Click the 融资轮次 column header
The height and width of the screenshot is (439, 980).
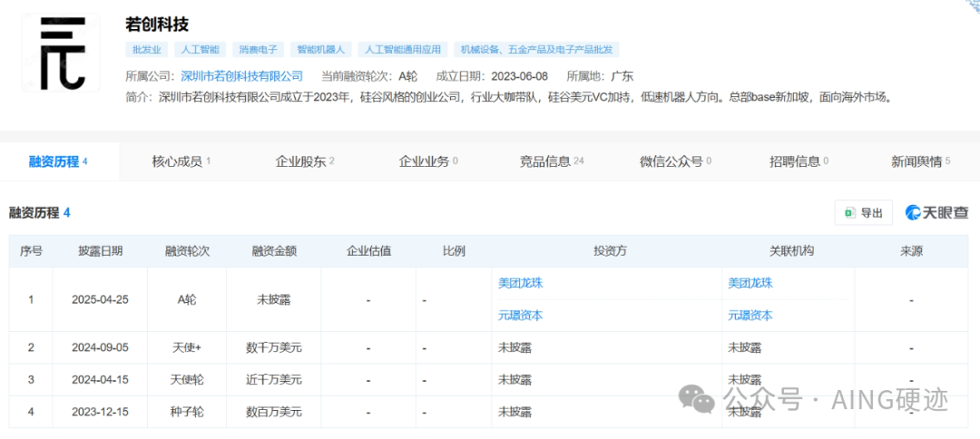click(187, 251)
